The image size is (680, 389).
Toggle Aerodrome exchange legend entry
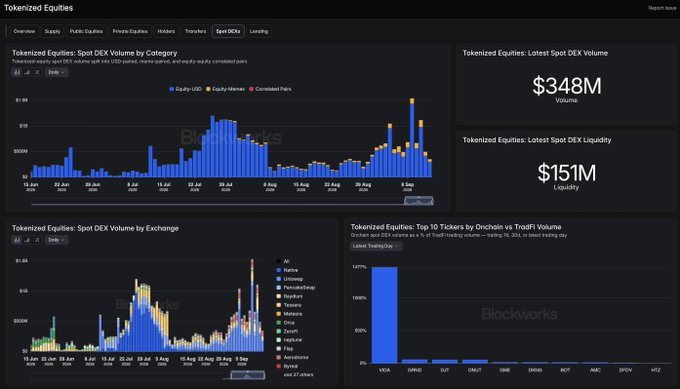tap(292, 357)
